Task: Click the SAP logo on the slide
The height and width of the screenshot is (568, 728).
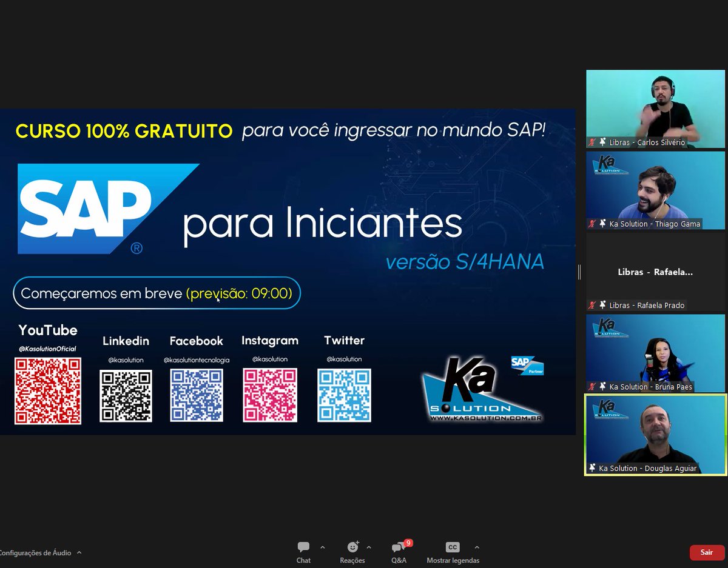Action: pyautogui.click(x=107, y=209)
